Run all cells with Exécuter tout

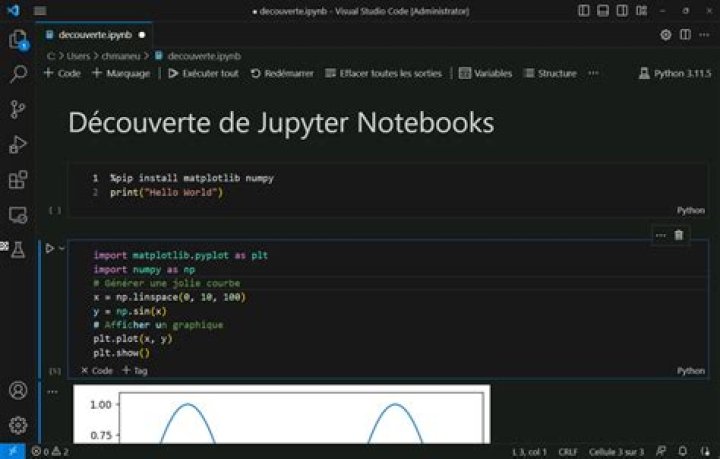tap(203, 73)
